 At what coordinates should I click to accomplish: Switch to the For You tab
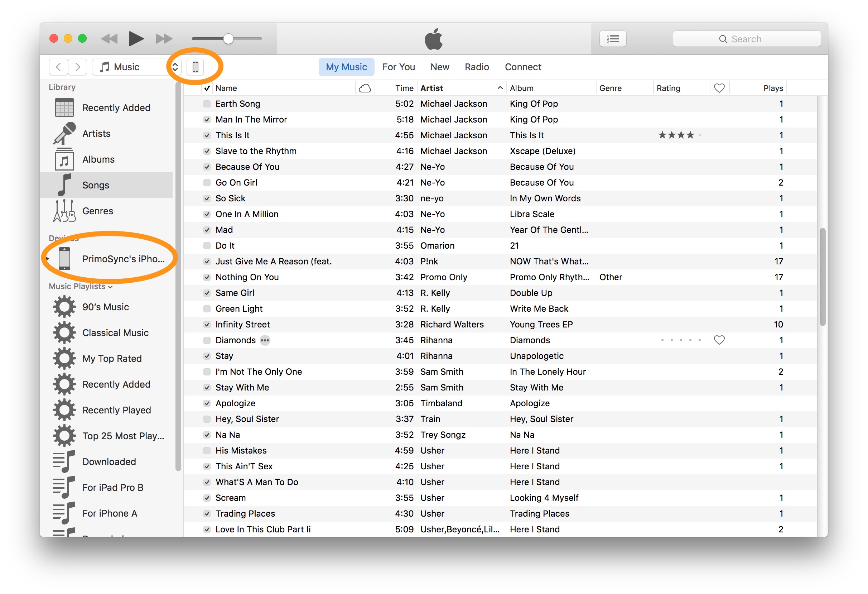(x=399, y=67)
